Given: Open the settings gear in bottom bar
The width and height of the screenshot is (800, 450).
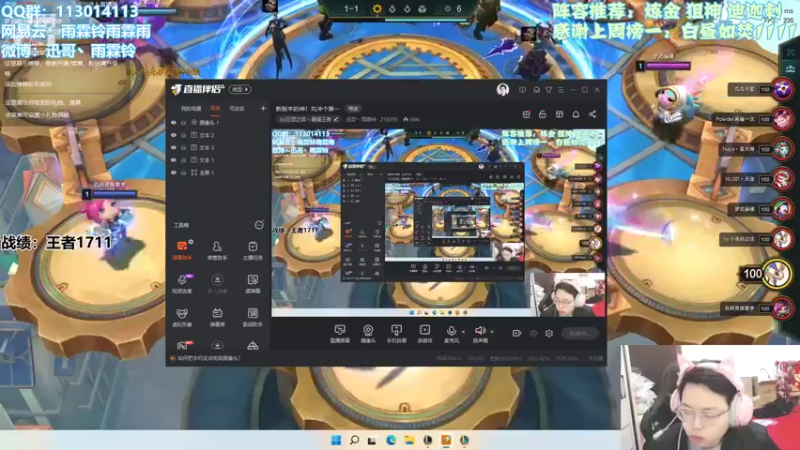Looking at the screenshot, I should 549,333.
